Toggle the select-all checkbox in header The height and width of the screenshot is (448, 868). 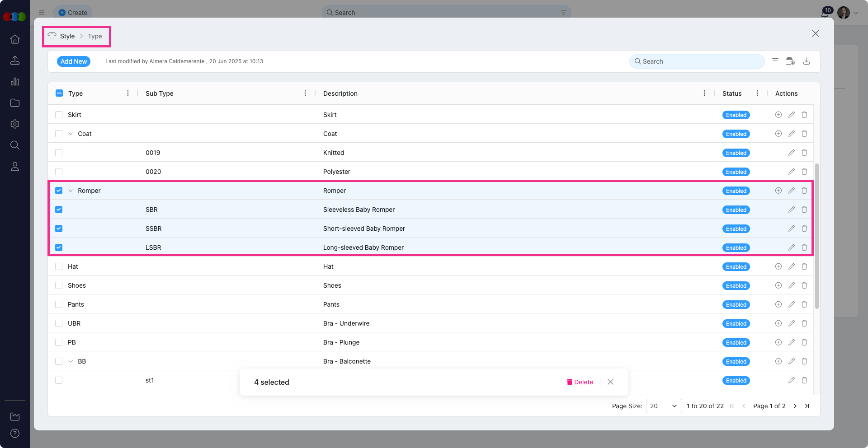point(59,93)
